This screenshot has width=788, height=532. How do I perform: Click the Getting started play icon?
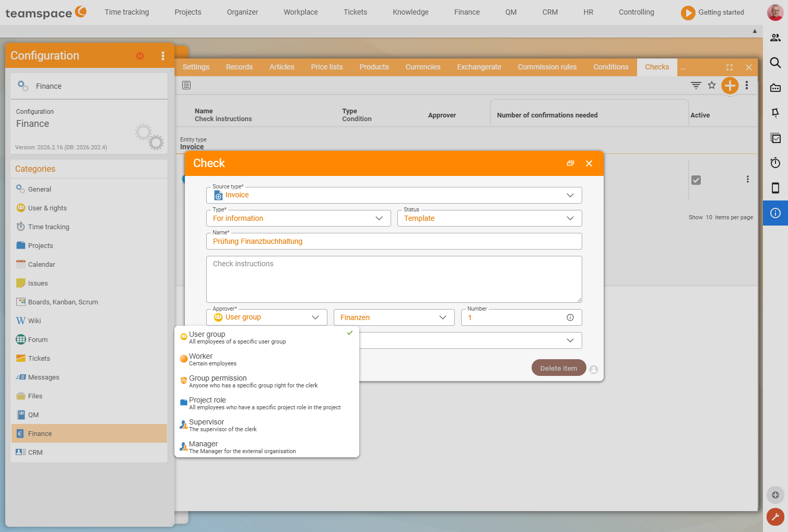(x=688, y=13)
